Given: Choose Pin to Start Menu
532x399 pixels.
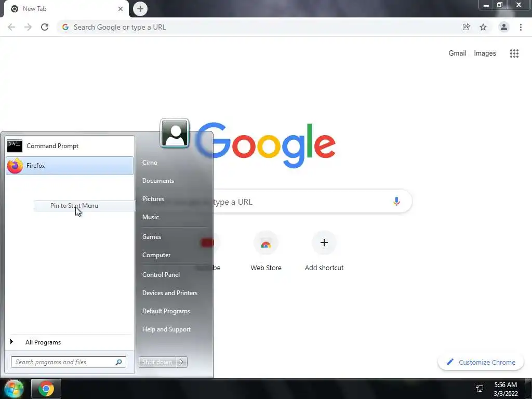Looking at the screenshot, I should tap(84, 206).
